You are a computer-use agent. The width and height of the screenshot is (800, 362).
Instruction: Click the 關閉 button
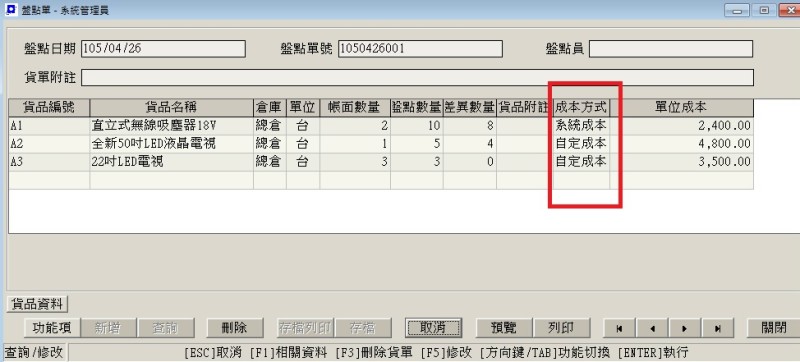[773, 327]
